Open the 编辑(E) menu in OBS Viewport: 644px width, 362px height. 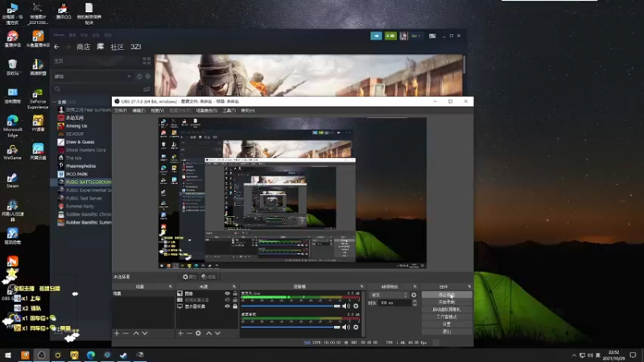coord(138,111)
